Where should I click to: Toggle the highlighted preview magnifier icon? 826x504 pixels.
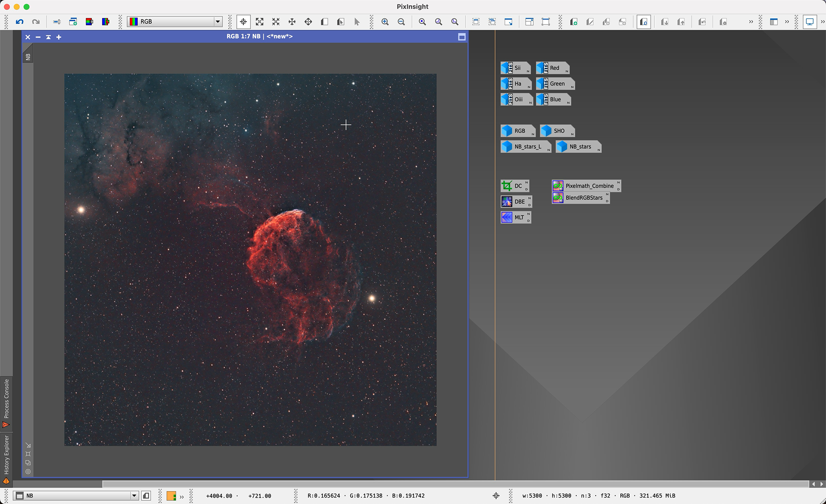click(x=644, y=22)
